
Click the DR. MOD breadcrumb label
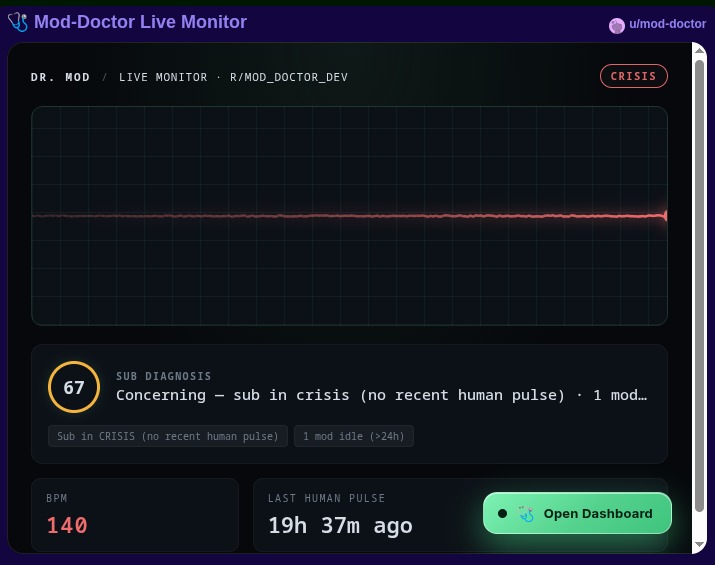click(60, 77)
